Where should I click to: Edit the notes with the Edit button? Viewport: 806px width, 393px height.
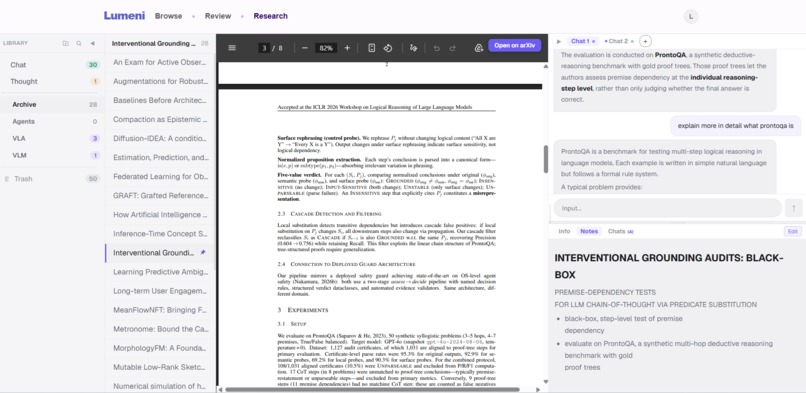coord(792,232)
